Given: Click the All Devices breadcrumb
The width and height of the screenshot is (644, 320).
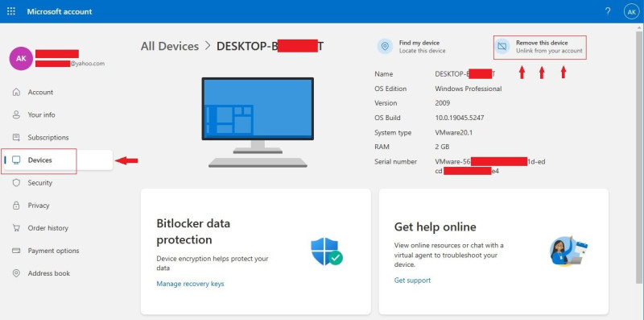Looking at the screenshot, I should [170, 46].
